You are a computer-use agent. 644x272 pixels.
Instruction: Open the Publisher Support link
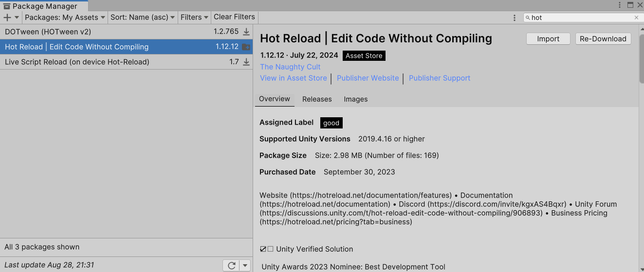440,78
